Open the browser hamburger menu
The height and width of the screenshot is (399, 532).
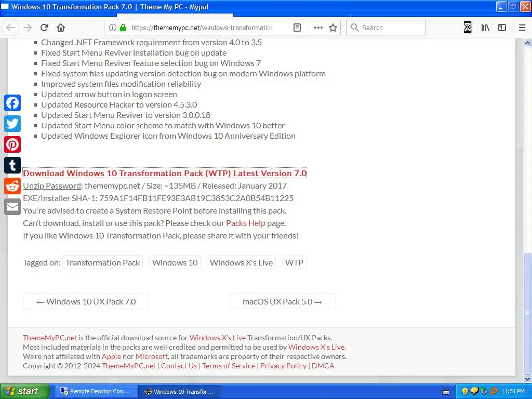click(x=522, y=28)
